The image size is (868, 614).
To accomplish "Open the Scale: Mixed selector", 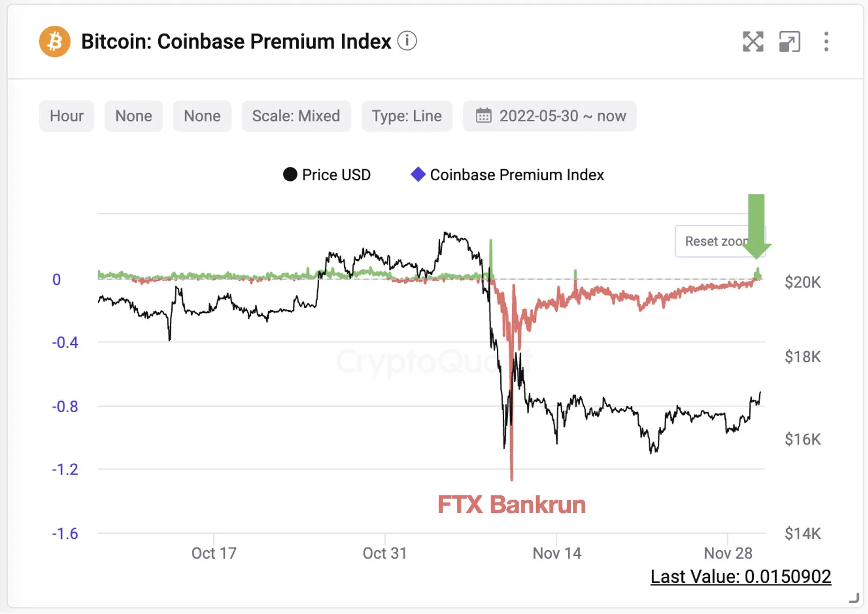I will (296, 116).
